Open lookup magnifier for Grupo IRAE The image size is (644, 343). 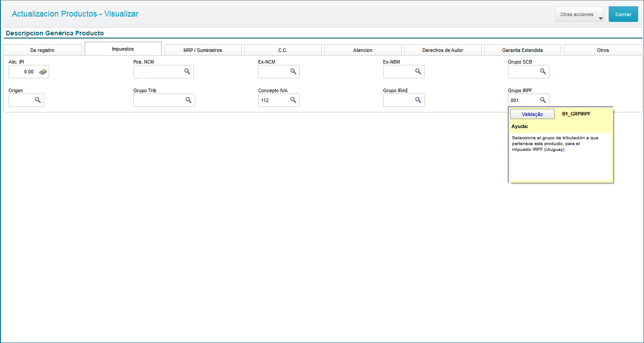coord(418,100)
